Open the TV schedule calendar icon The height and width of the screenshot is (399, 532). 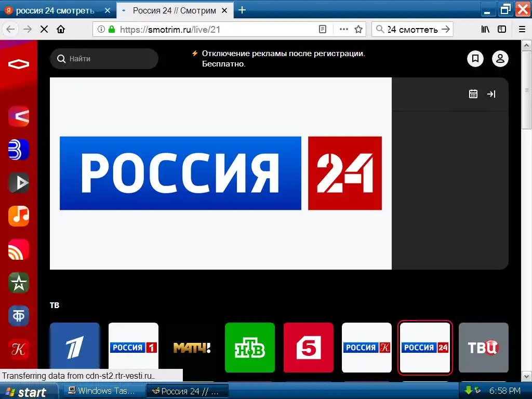[473, 94]
